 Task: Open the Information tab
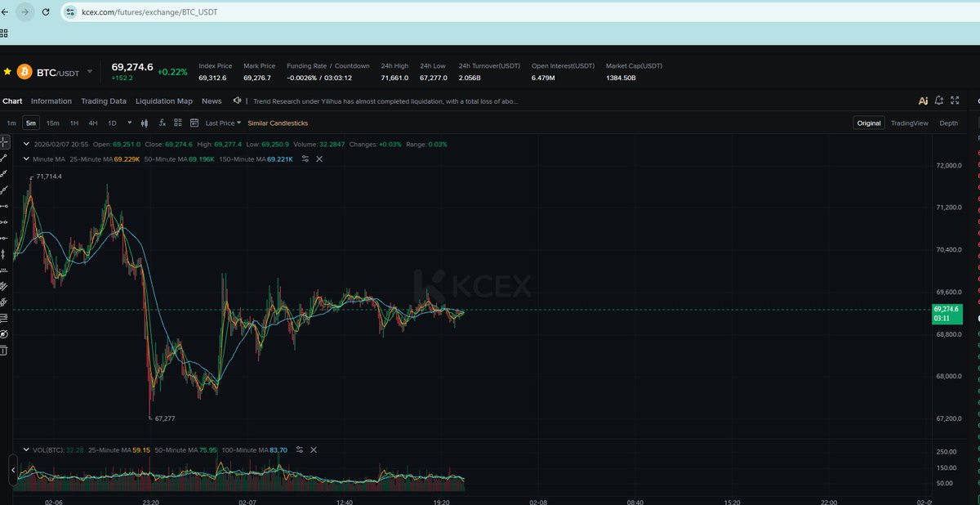click(51, 101)
